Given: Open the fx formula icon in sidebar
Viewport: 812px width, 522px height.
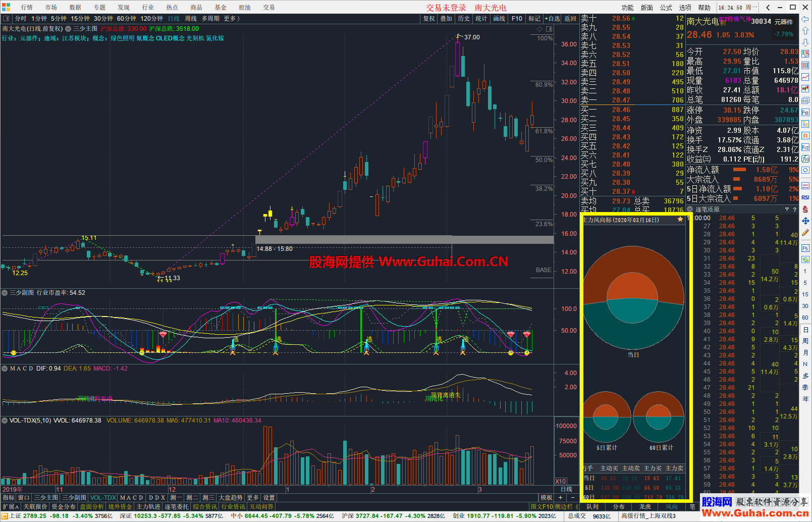Looking at the screenshot, I should (805, 159).
